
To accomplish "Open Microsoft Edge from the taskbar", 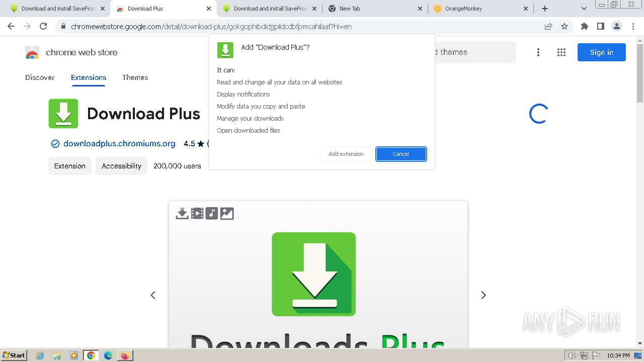I will [108, 355].
